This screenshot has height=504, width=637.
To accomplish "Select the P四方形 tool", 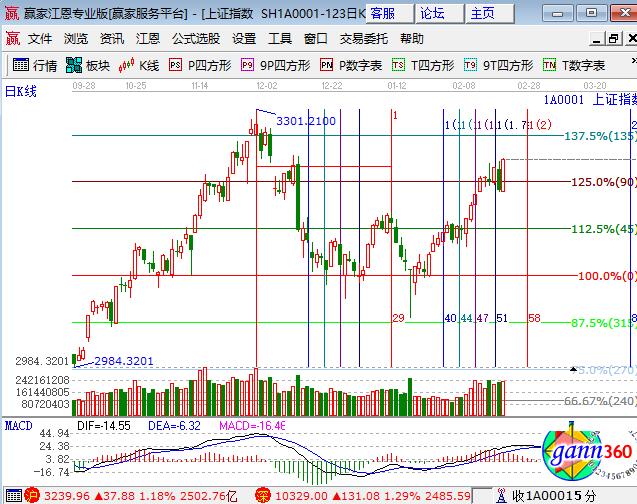I will tap(200, 65).
